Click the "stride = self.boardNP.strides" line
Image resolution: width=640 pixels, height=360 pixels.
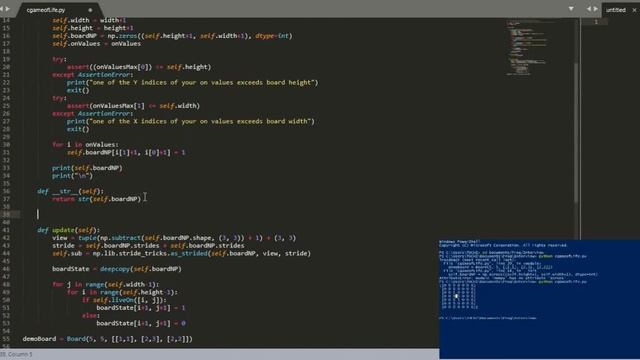point(148,245)
